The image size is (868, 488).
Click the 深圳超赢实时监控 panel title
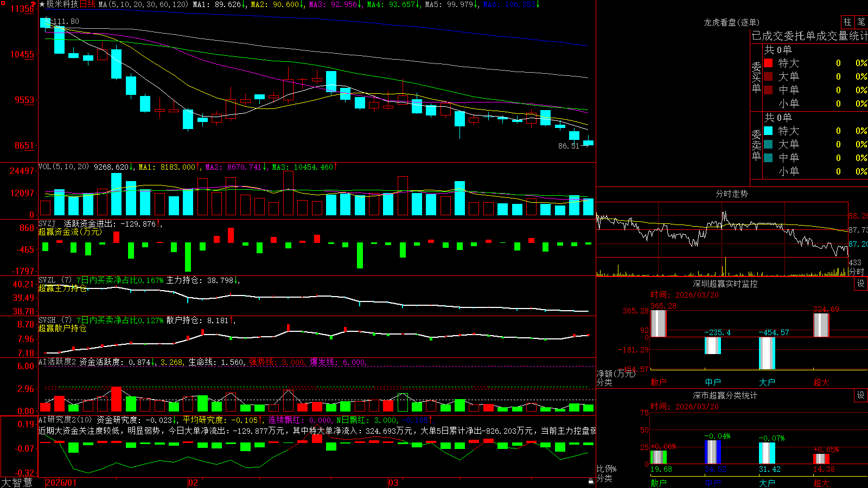point(725,284)
